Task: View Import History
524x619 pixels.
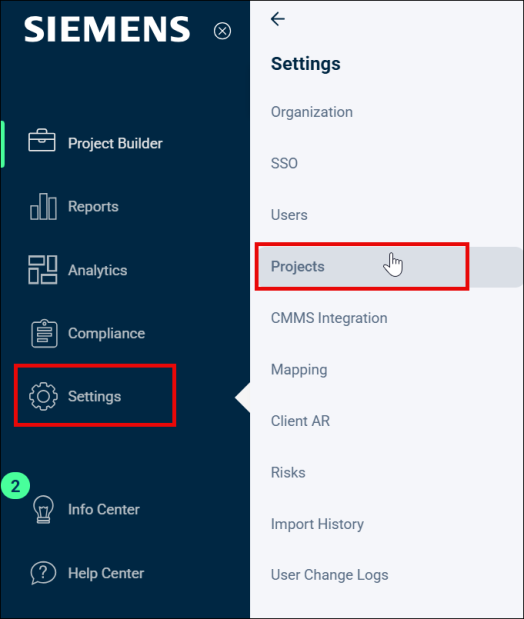Action: [x=317, y=524]
